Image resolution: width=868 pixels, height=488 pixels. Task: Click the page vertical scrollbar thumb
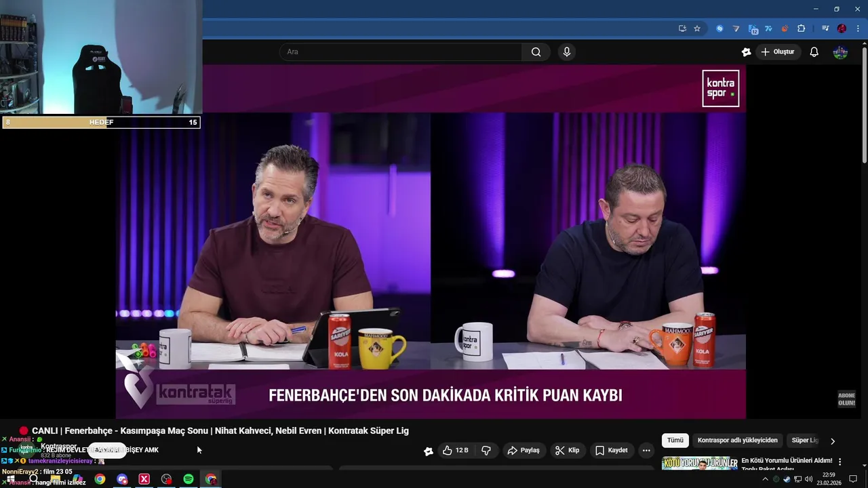865,105
